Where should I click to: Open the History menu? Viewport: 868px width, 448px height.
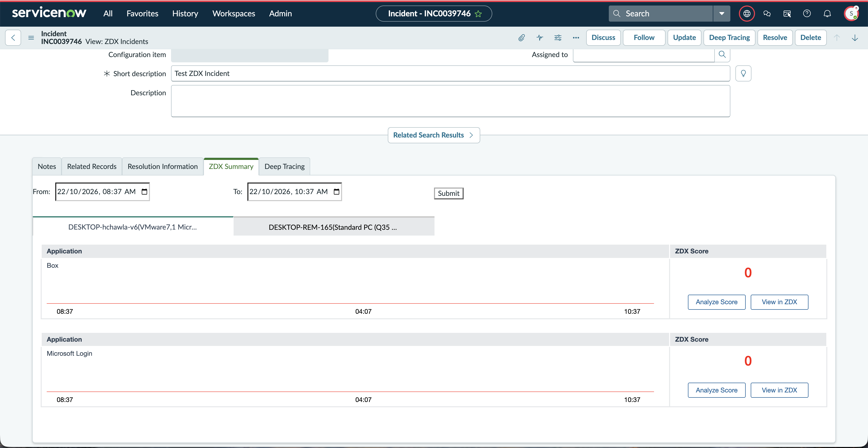pyautogui.click(x=185, y=14)
